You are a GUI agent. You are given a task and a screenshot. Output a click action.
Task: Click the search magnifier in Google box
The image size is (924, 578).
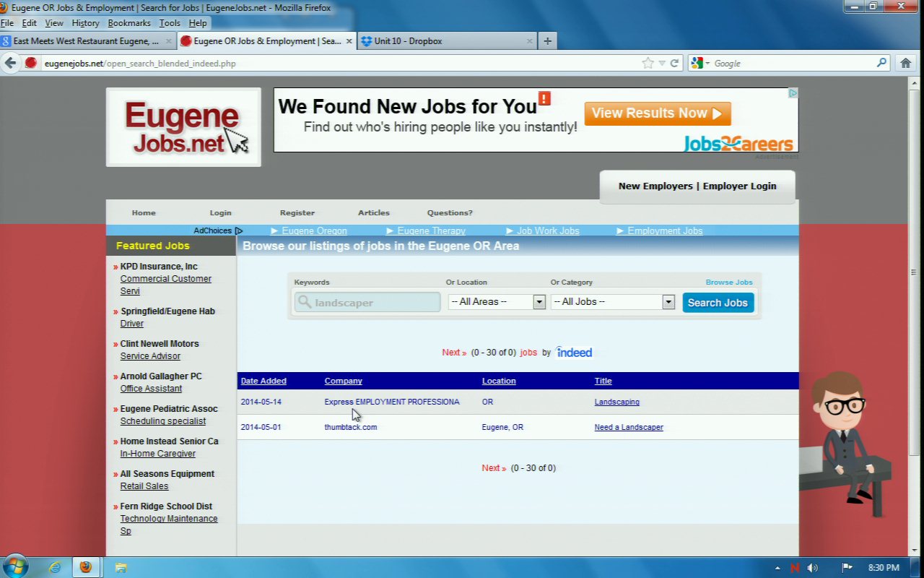881,63
